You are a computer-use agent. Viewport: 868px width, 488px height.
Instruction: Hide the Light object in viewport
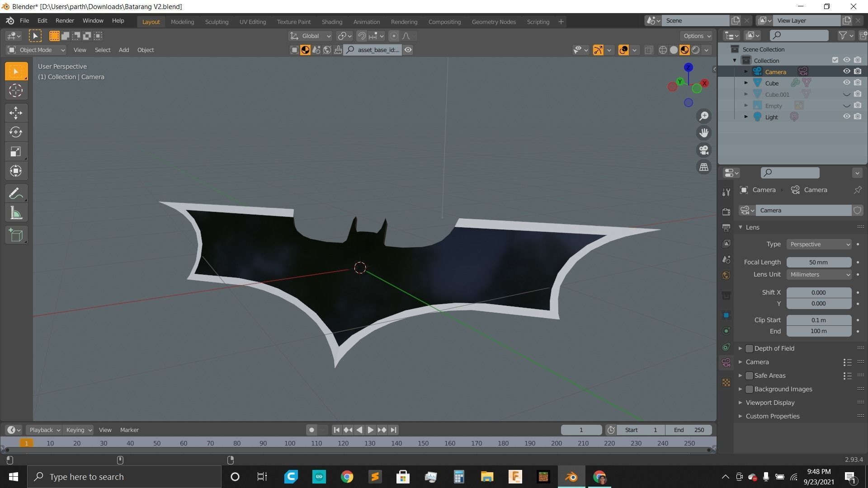pyautogui.click(x=846, y=117)
